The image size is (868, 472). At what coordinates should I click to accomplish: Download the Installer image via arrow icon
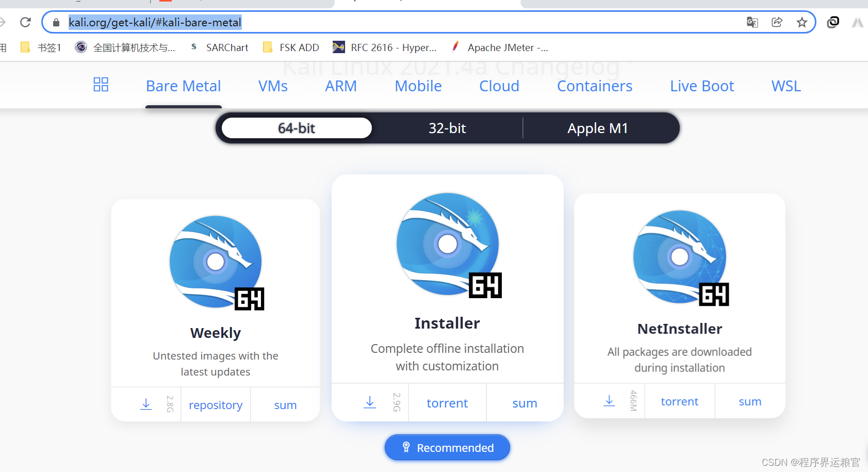pyautogui.click(x=370, y=402)
